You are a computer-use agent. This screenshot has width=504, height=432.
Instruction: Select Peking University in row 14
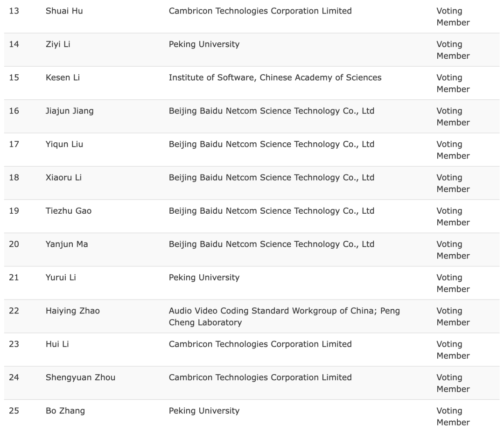coord(204,44)
